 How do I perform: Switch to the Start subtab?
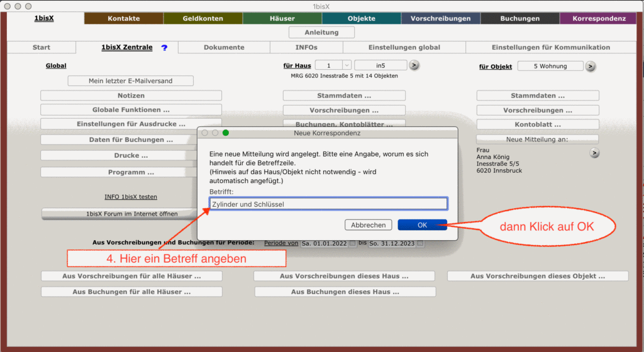click(x=42, y=47)
